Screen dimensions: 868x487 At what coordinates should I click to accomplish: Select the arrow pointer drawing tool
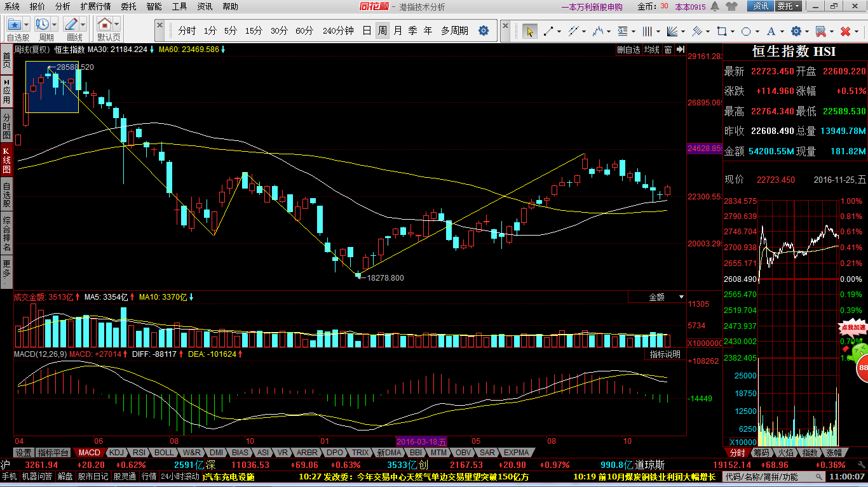pyautogui.click(x=529, y=31)
